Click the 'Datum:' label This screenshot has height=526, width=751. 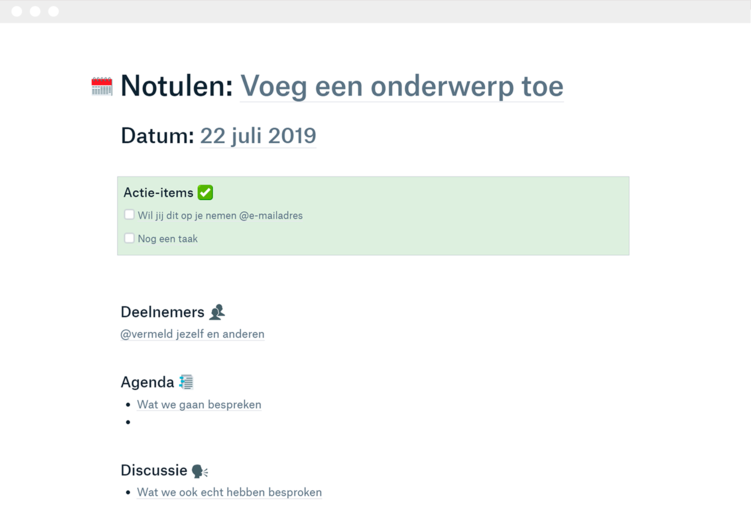tap(157, 136)
